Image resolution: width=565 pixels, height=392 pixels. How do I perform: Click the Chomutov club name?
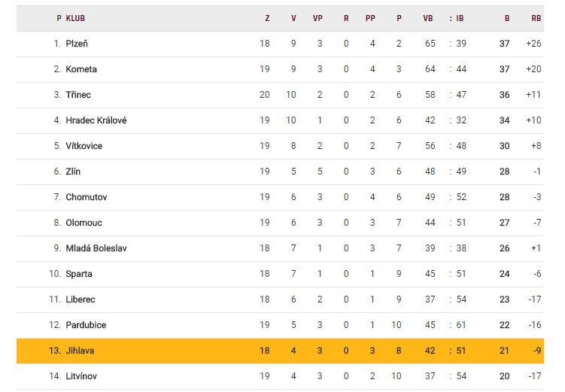click(87, 197)
